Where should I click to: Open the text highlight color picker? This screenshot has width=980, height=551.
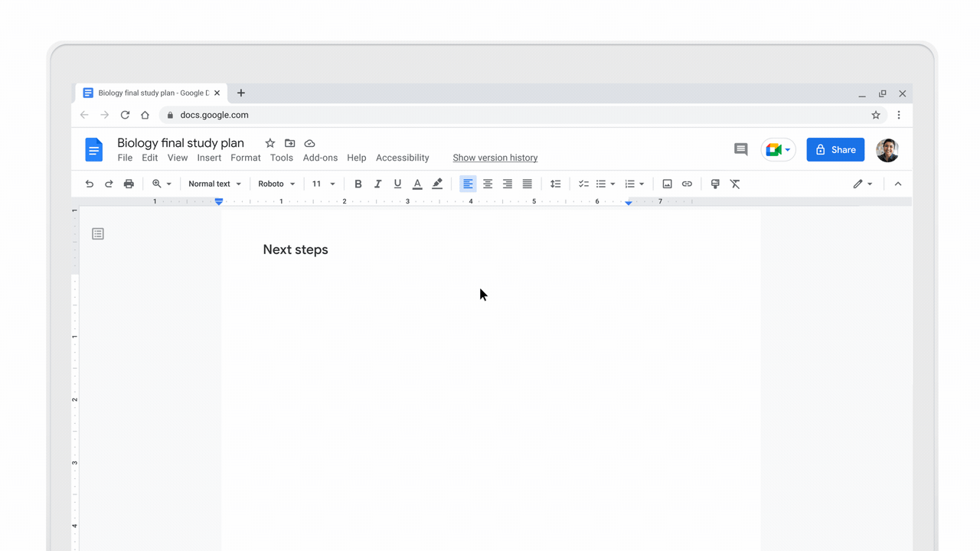point(436,184)
